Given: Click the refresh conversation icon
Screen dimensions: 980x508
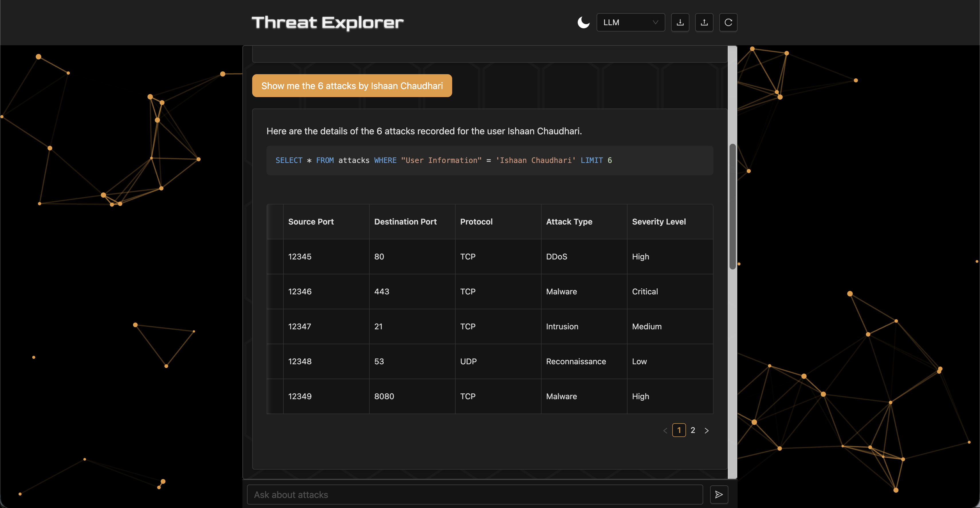Looking at the screenshot, I should pos(728,22).
